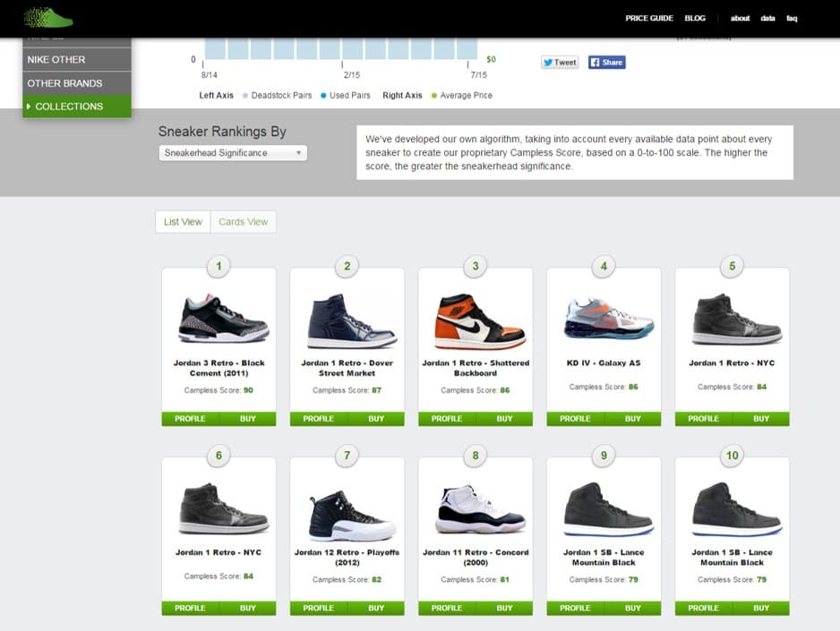
Task: Click rank 9 badge
Action: [604, 456]
